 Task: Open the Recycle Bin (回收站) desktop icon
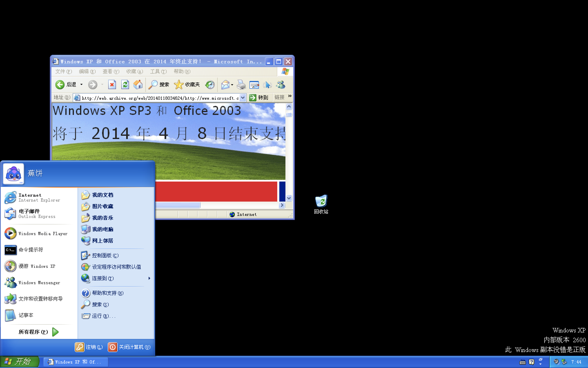point(321,204)
